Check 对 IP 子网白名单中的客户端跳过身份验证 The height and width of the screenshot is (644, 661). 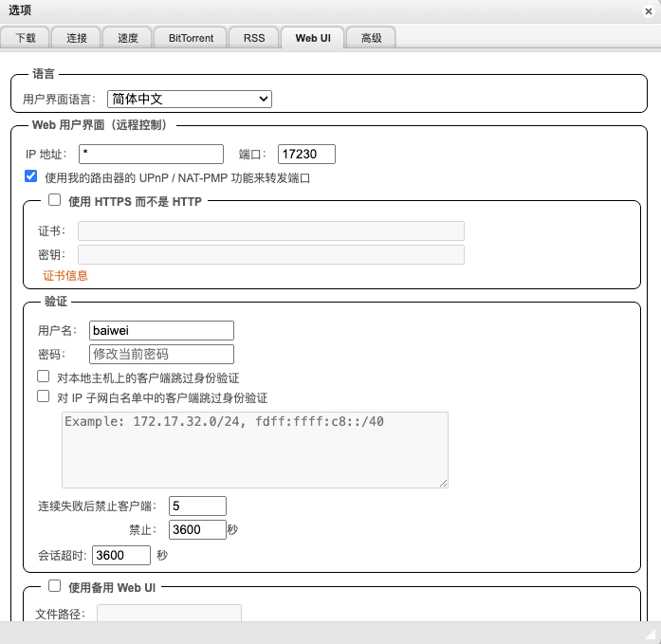[x=43, y=396]
